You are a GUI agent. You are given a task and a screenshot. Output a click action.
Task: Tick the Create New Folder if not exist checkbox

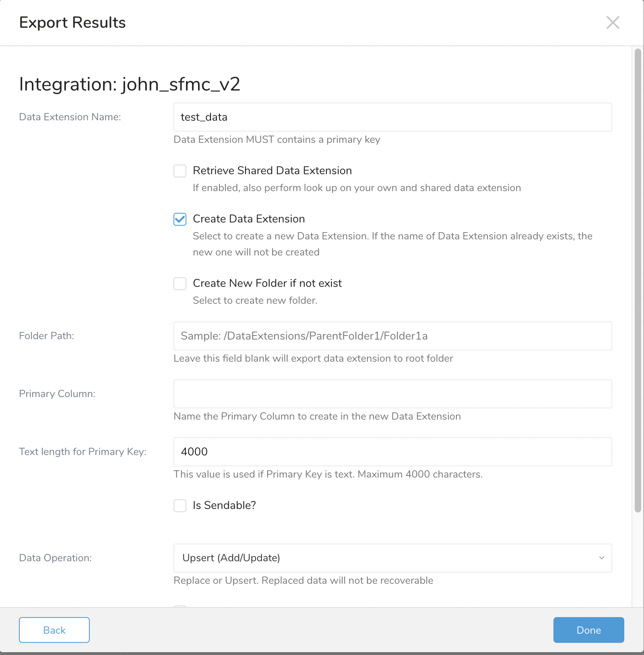pos(180,284)
